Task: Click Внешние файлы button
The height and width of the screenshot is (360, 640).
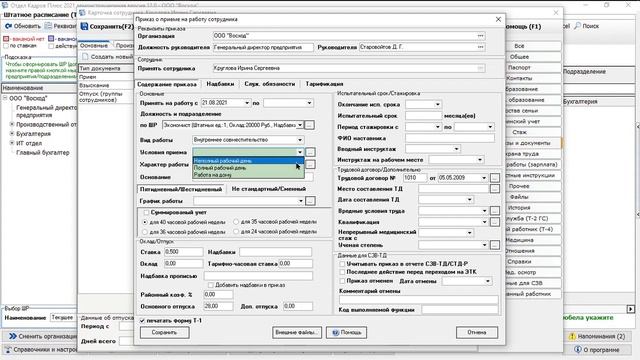Action: [x=297, y=332]
